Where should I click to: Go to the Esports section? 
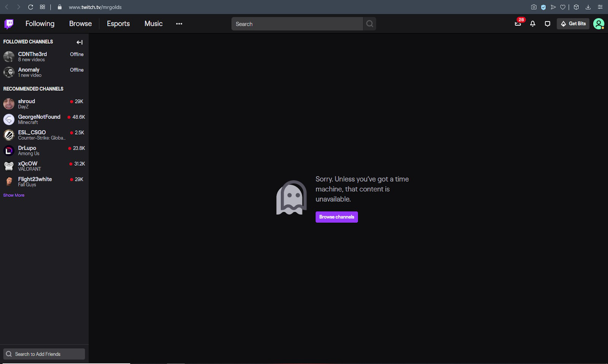tap(118, 24)
